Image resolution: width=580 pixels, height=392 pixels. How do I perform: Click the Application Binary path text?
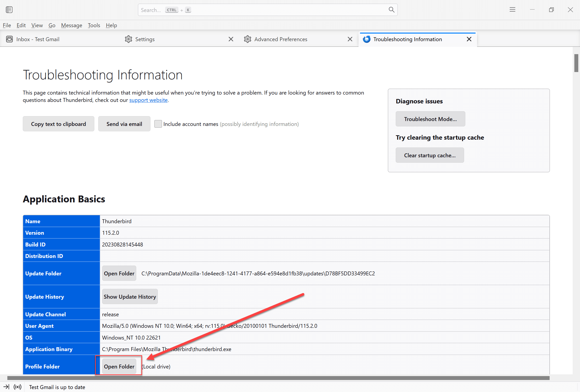(x=166, y=349)
